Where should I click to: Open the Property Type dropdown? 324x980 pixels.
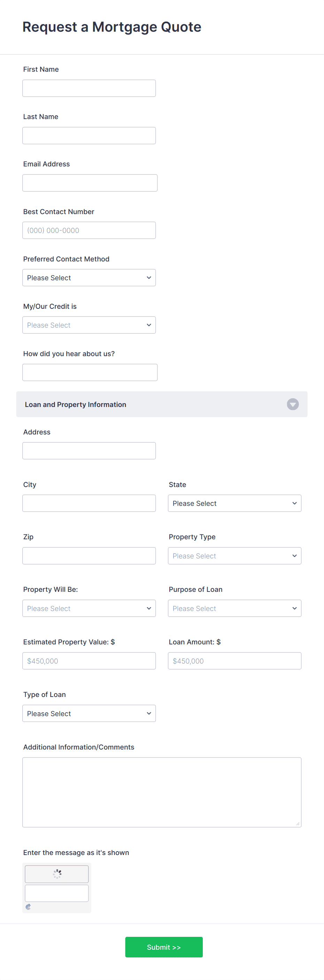[234, 555]
